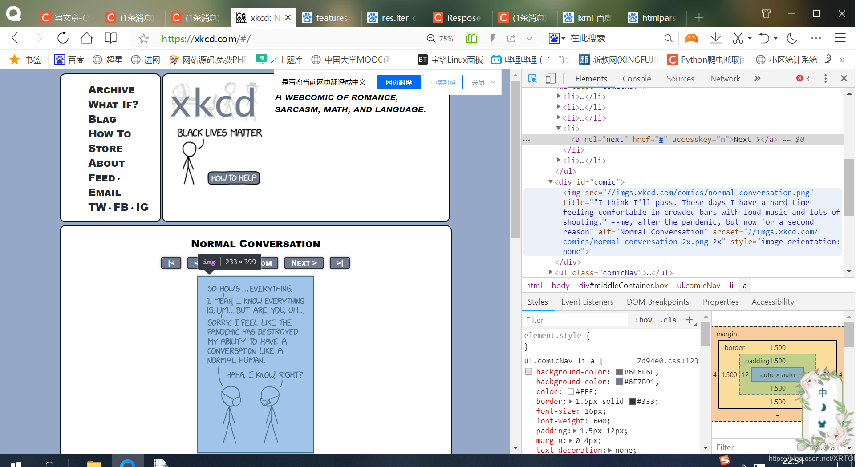Open the browser hamburger menu
This screenshot has height=467, width=868.
(840, 38)
